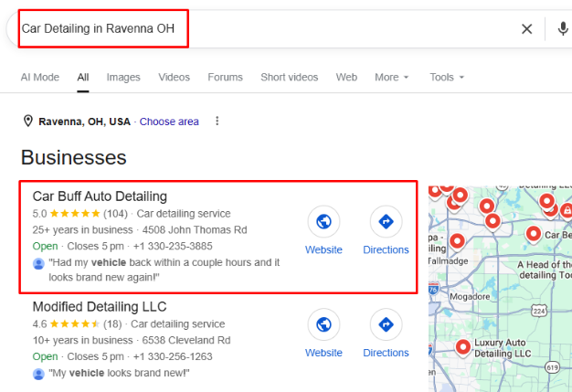
Task: Click Website label under Car Buff Auto Detailing
Action: [323, 249]
